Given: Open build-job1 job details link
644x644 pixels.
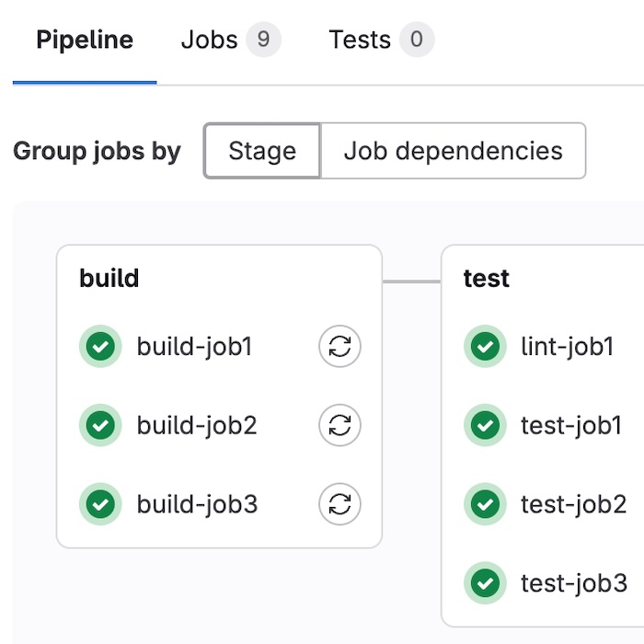Looking at the screenshot, I should click(194, 347).
